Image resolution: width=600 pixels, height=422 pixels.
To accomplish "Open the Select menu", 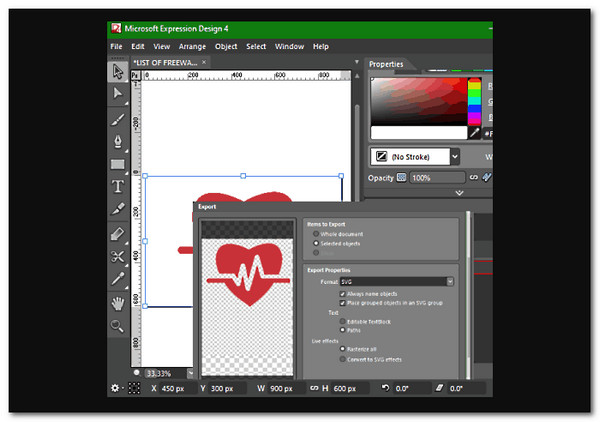I will (256, 46).
